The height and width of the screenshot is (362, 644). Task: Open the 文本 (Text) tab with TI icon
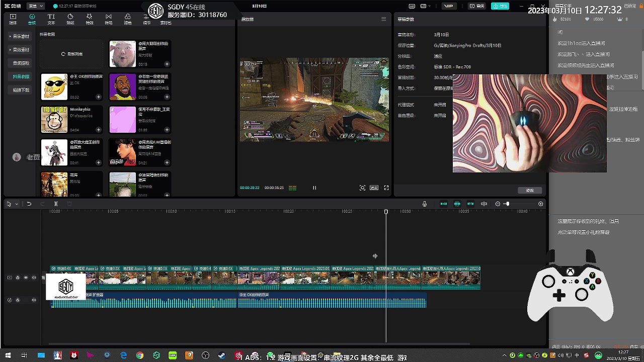click(x=51, y=19)
